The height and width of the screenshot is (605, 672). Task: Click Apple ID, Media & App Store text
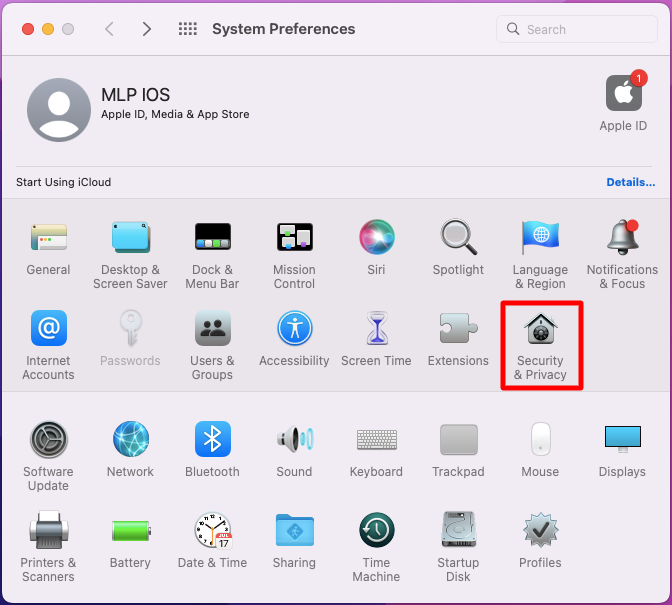point(175,114)
